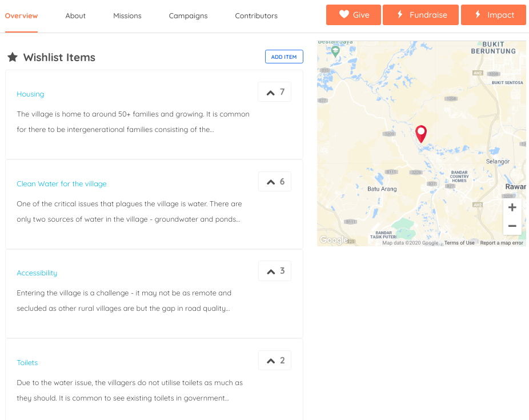529x420 pixels.
Task: Open the map Terms of Use link
Action: (x=459, y=243)
